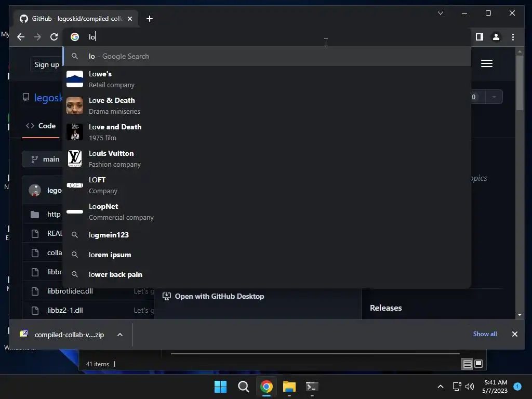The height and width of the screenshot is (399, 532).
Task: Open Windows taskbar search
Action: 243,387
